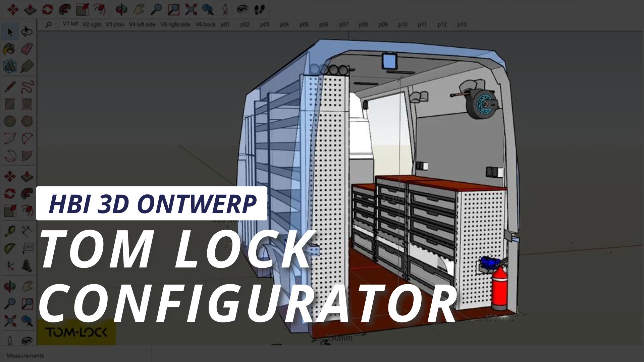Select scene tab p13
Screen dimensions: 644x362
click(462, 24)
